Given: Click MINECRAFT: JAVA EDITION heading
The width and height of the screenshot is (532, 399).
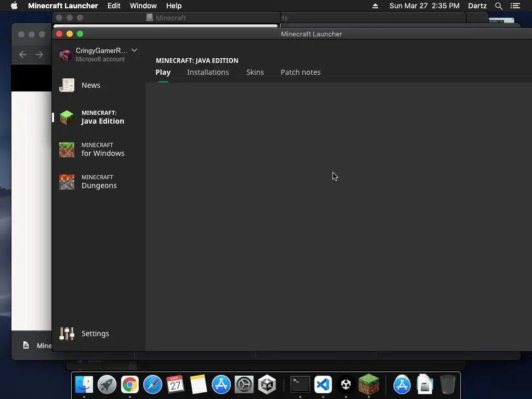Looking at the screenshot, I should pos(197,61).
